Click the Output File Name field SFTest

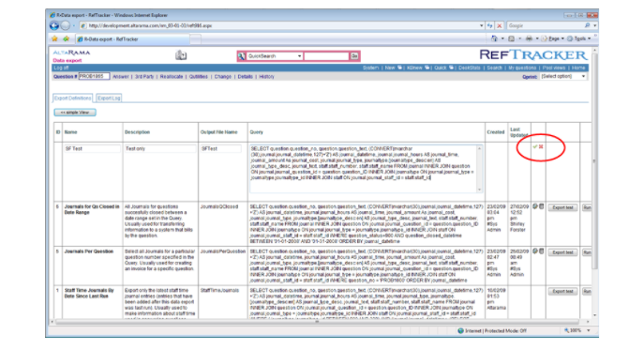click(x=220, y=148)
